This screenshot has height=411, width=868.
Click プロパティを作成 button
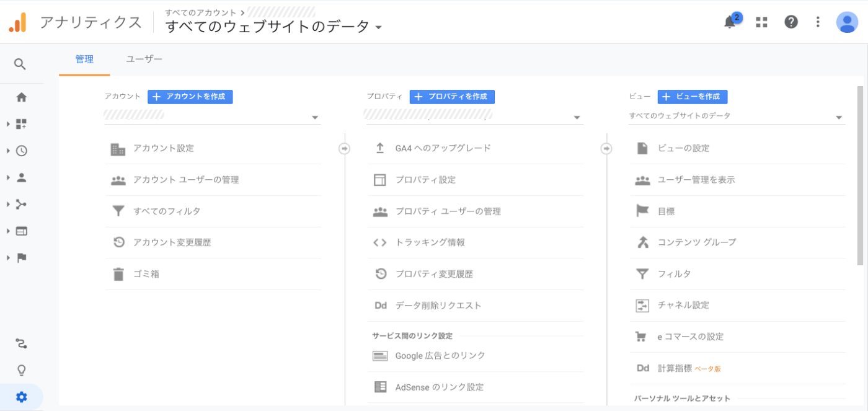point(452,97)
